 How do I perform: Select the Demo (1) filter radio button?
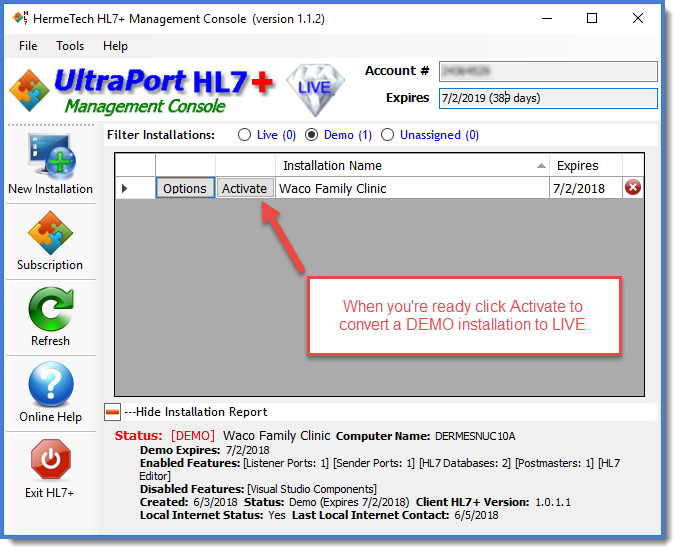coord(311,135)
